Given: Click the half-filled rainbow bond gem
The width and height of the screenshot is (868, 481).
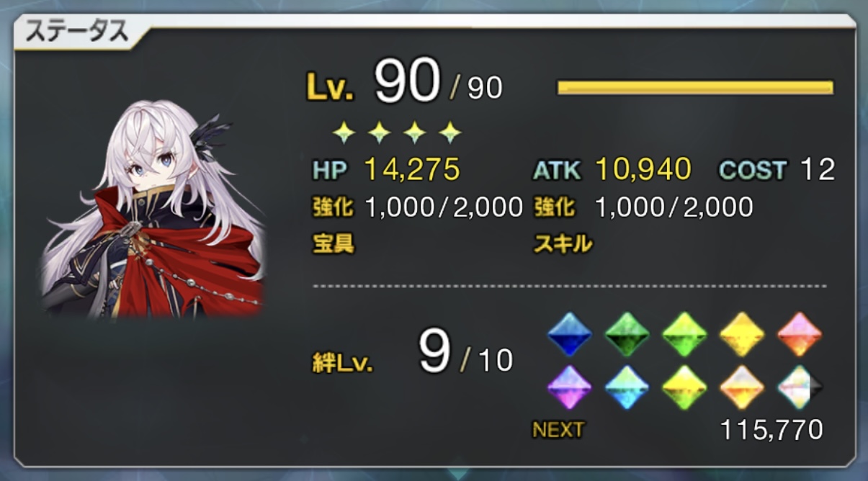Looking at the screenshot, I should 800,387.
